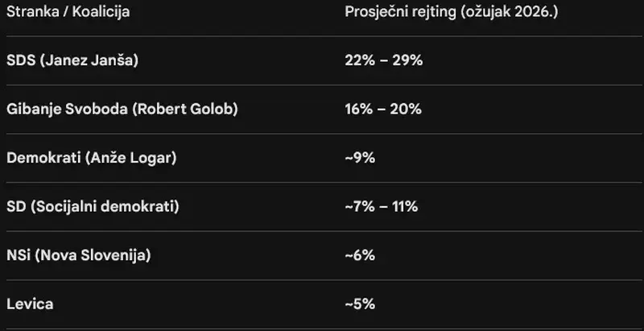This screenshot has width=644, height=331.
Task: Select the NSi party abbreviation
Action: [18, 255]
